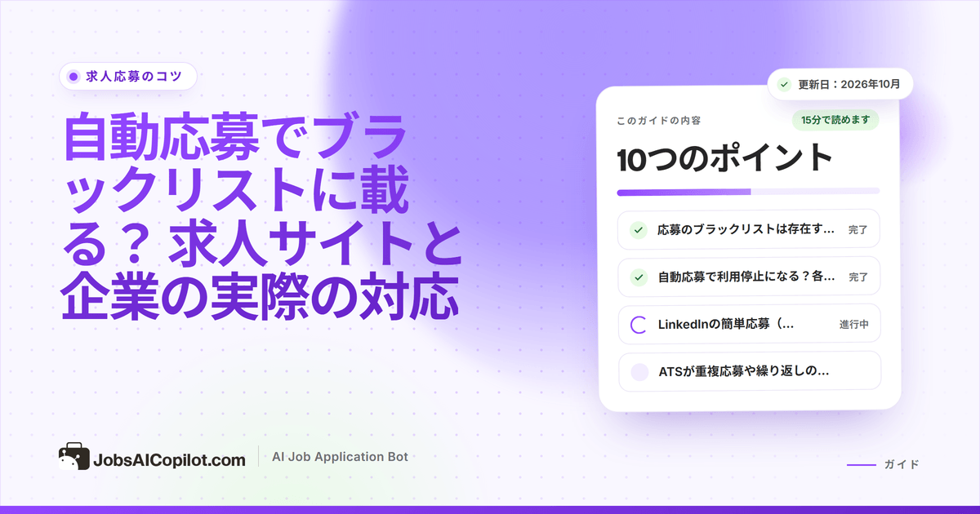
Task: Toggle green check for 応募のブラックリストは存在す… row
Action: (x=639, y=229)
